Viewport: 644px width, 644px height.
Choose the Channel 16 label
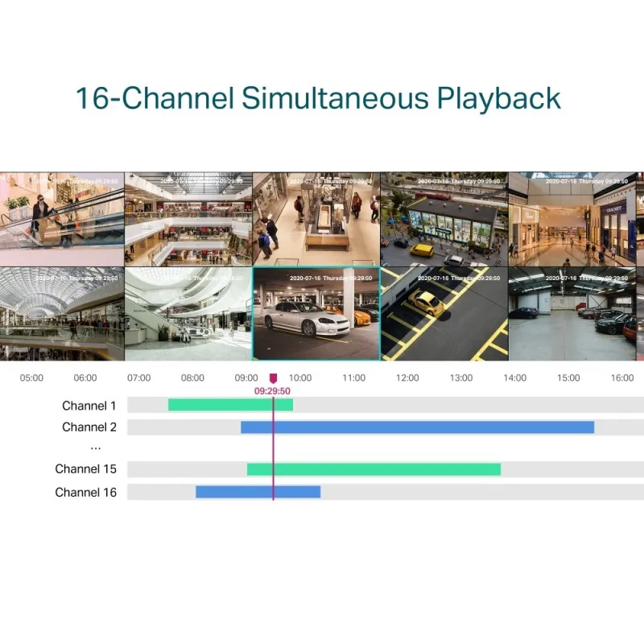[86, 492]
